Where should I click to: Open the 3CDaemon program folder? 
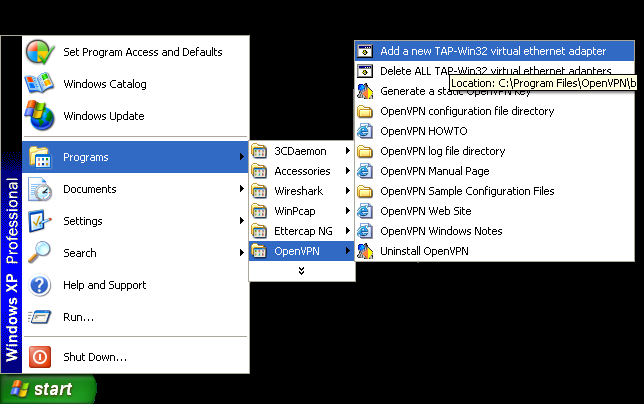pos(302,151)
